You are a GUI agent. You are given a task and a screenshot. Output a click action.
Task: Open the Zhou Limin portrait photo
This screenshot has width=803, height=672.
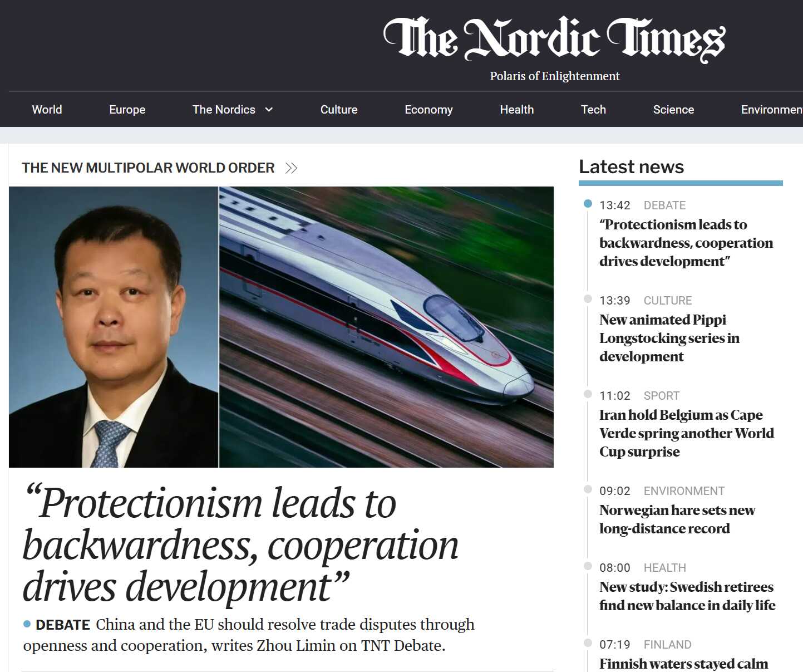click(114, 327)
